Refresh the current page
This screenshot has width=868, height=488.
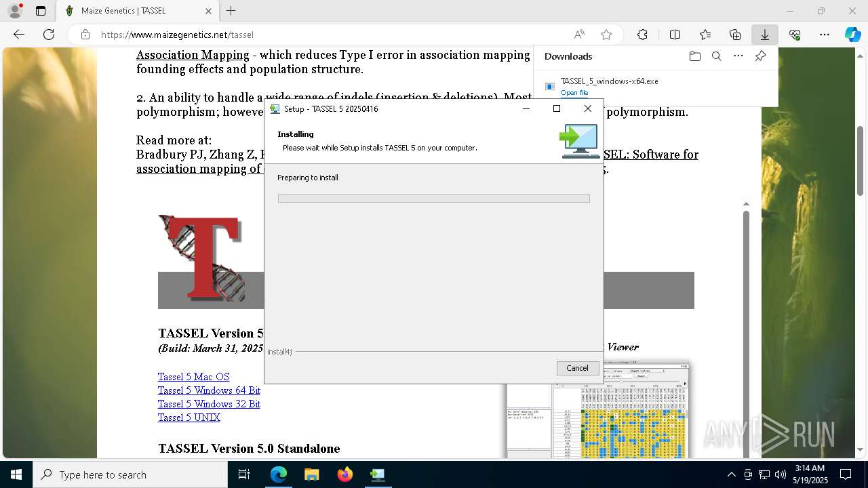[49, 35]
